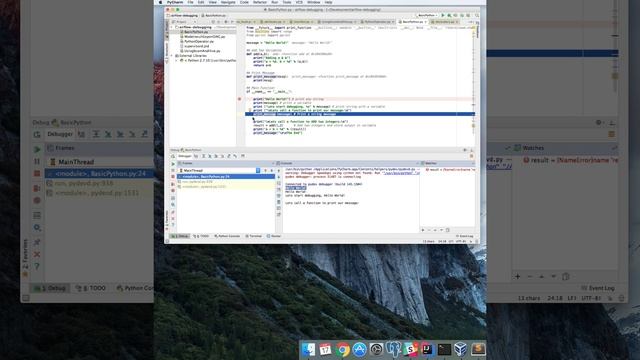The width and height of the screenshot is (640, 360).
Task: Select the Debugger tab in Debug panel
Action: (184, 156)
